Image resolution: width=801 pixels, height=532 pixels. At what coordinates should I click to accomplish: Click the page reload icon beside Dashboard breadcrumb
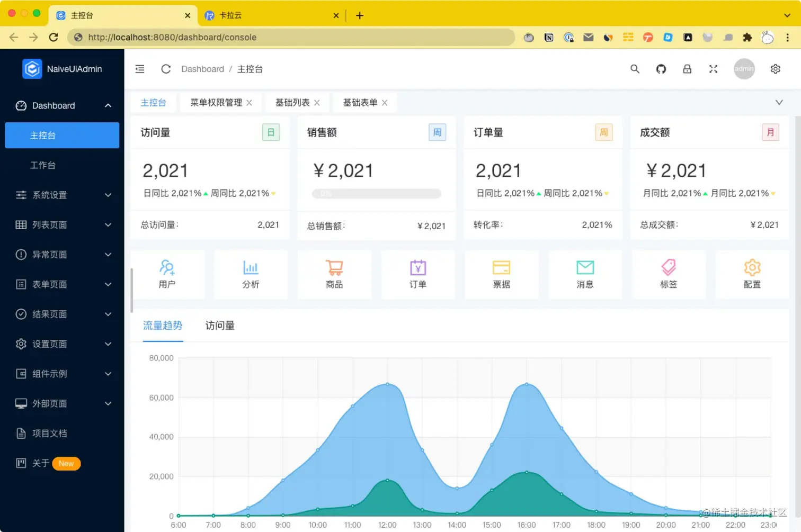pyautogui.click(x=166, y=69)
